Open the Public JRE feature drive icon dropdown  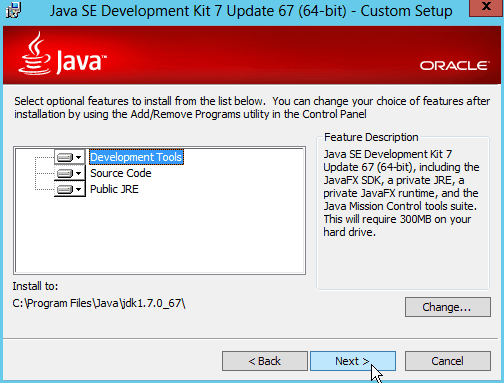[70, 189]
